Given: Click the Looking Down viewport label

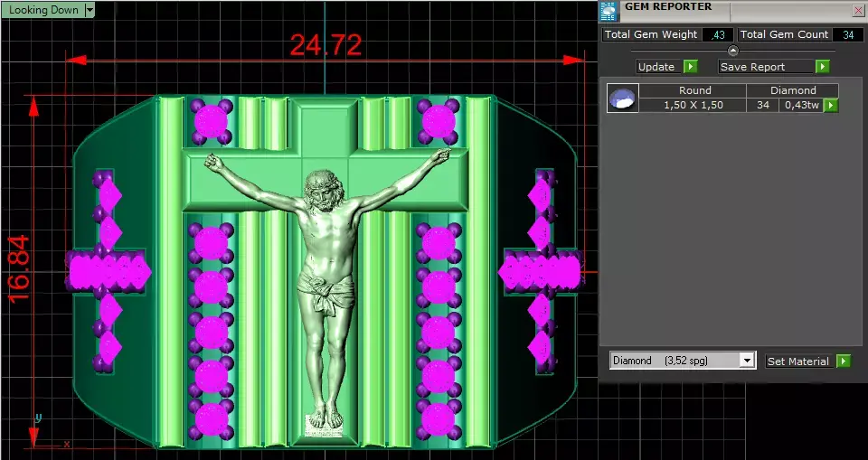Looking at the screenshot, I should coord(43,10).
